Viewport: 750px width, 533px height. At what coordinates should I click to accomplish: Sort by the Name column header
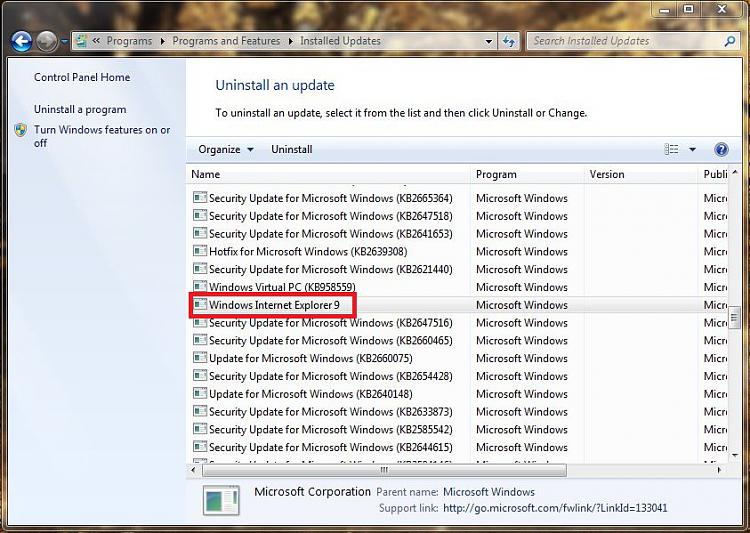[x=328, y=174]
